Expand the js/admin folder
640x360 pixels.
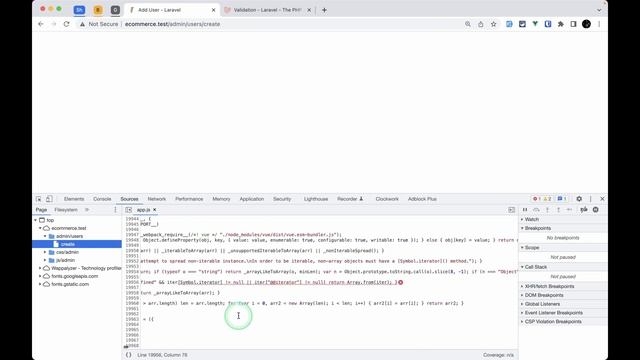coord(45,260)
